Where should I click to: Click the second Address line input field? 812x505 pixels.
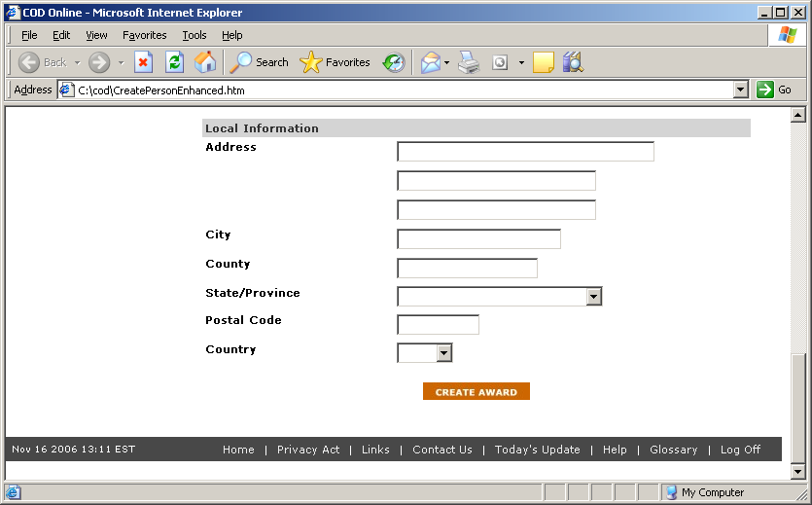pyautogui.click(x=496, y=180)
